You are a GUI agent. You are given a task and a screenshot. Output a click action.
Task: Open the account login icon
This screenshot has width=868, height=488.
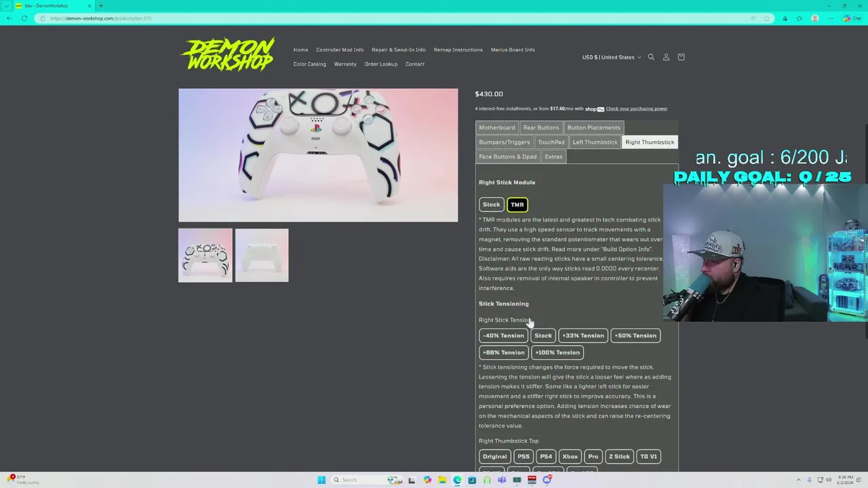click(x=666, y=57)
